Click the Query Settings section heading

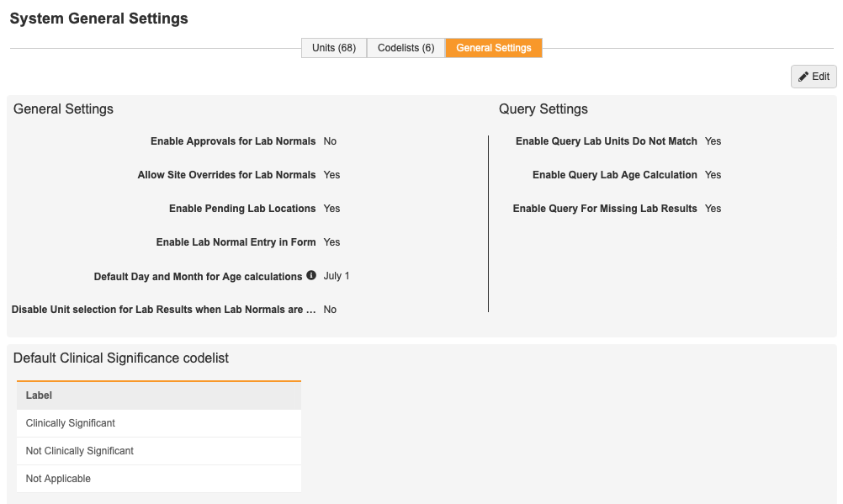543,109
